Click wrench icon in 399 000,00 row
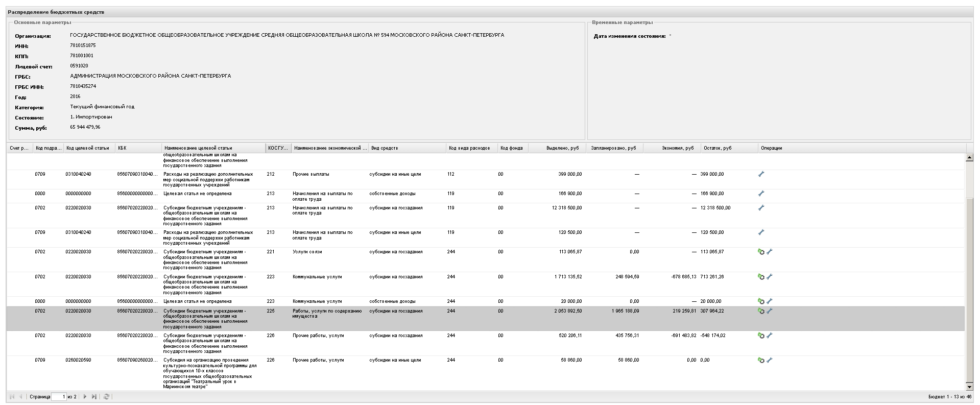 click(x=761, y=174)
